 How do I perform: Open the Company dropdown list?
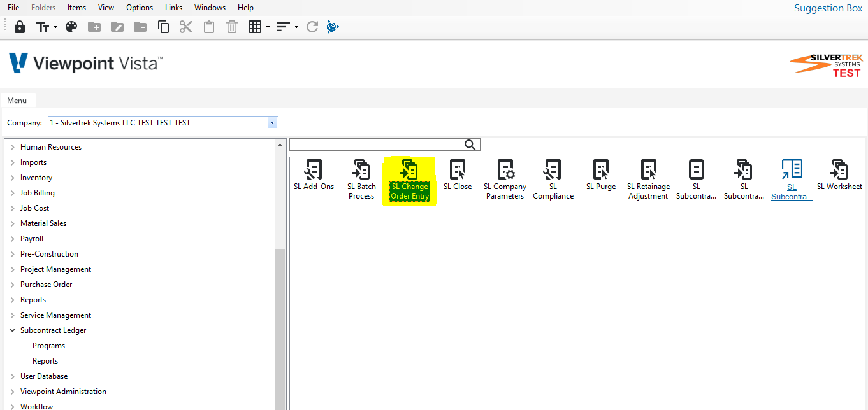point(273,123)
